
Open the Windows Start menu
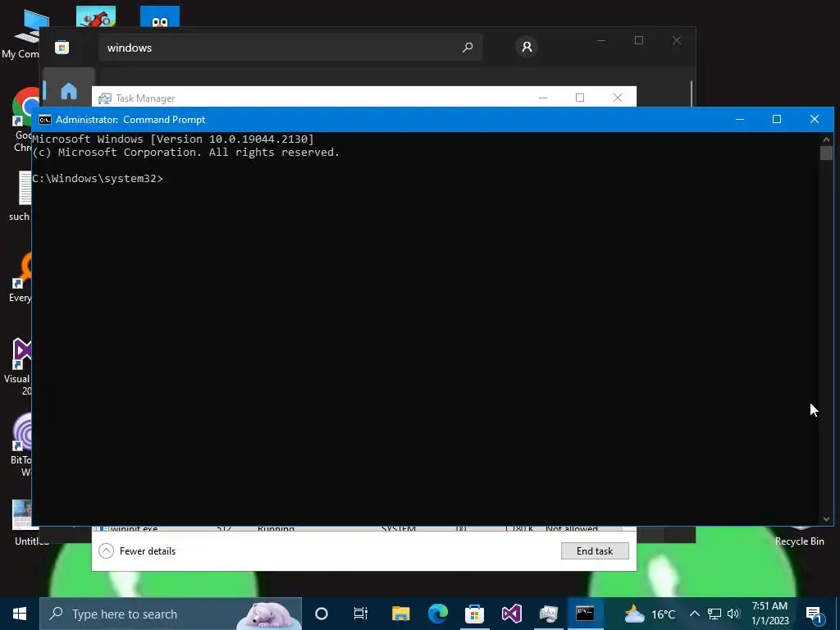coord(20,614)
